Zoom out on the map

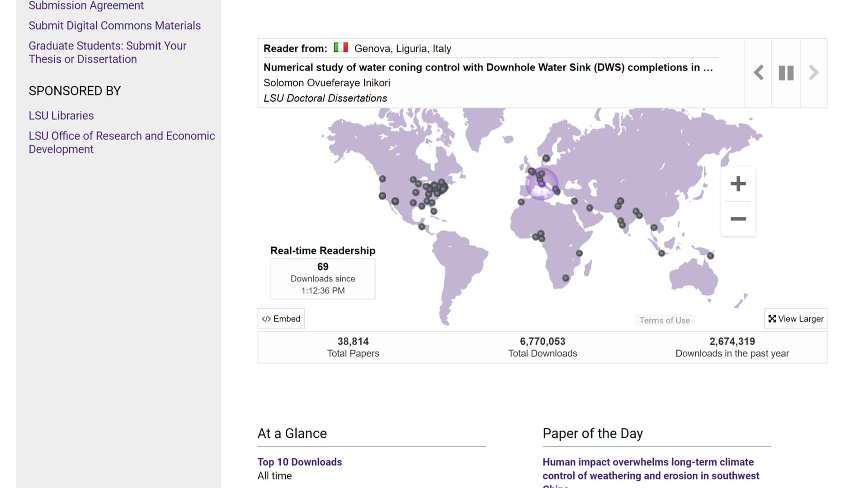738,219
